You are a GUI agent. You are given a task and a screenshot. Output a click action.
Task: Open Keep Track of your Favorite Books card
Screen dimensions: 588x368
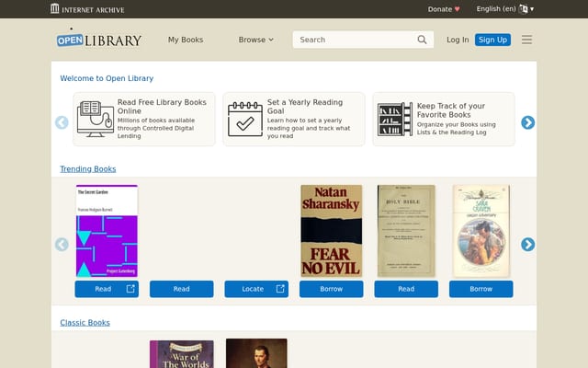point(444,119)
